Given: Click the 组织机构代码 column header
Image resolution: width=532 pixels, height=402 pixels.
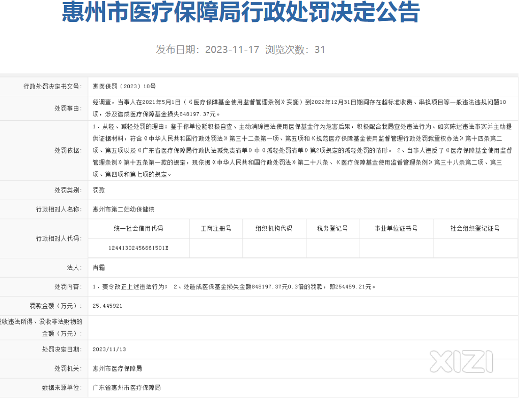Looking at the screenshot, I should click(x=274, y=228).
